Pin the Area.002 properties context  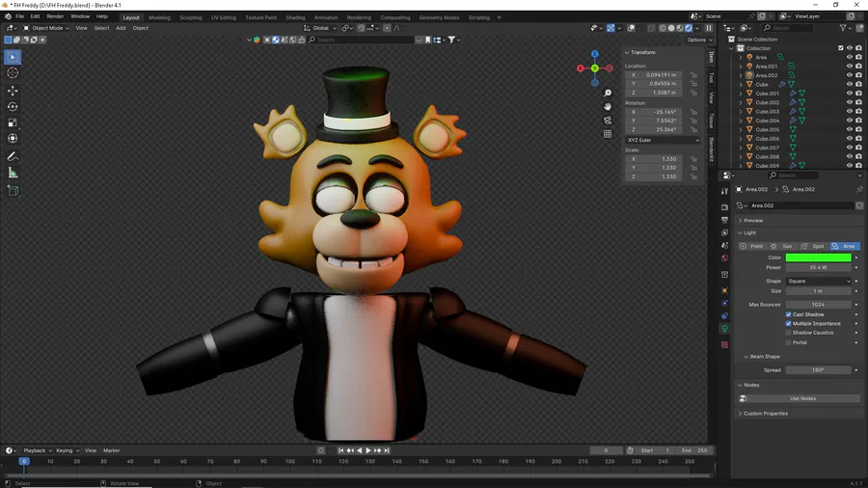coord(859,189)
